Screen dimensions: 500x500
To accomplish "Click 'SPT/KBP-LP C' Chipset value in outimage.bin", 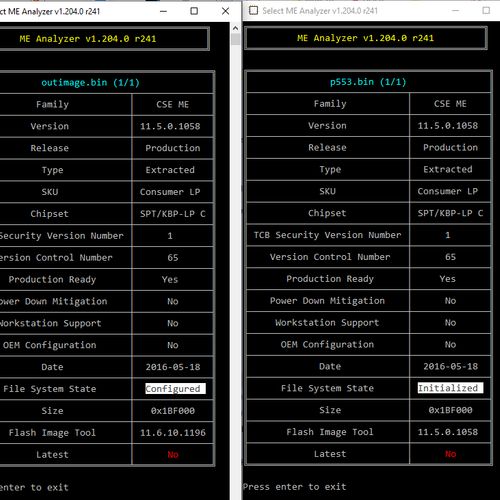I will [173, 214].
